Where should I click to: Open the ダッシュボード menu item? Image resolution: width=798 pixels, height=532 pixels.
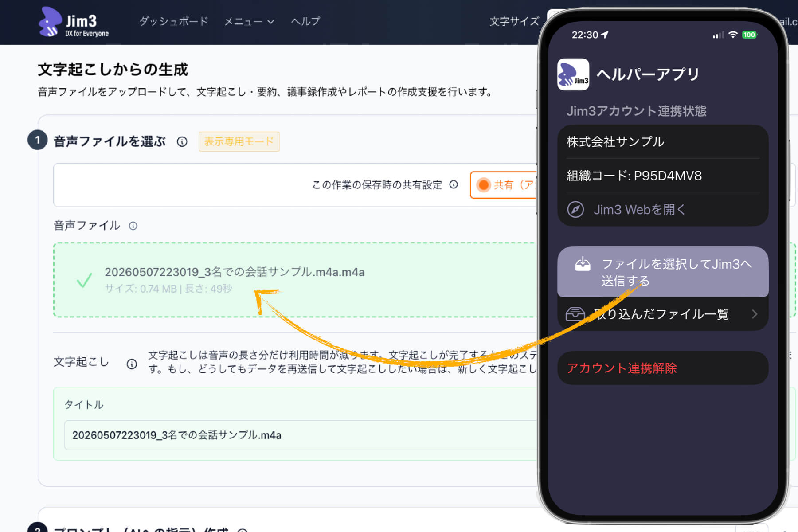tap(173, 21)
